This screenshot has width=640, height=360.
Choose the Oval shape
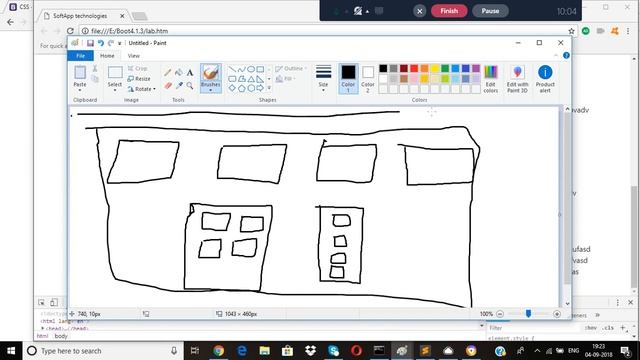point(251,69)
